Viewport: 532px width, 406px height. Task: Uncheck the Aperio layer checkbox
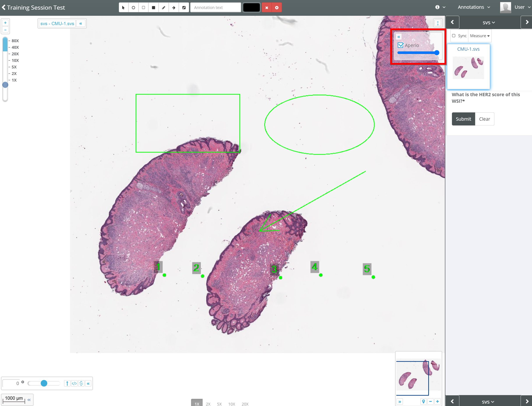point(400,45)
